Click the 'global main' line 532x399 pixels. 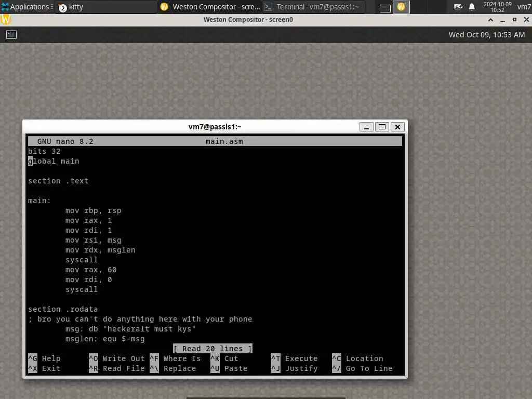[54, 161]
